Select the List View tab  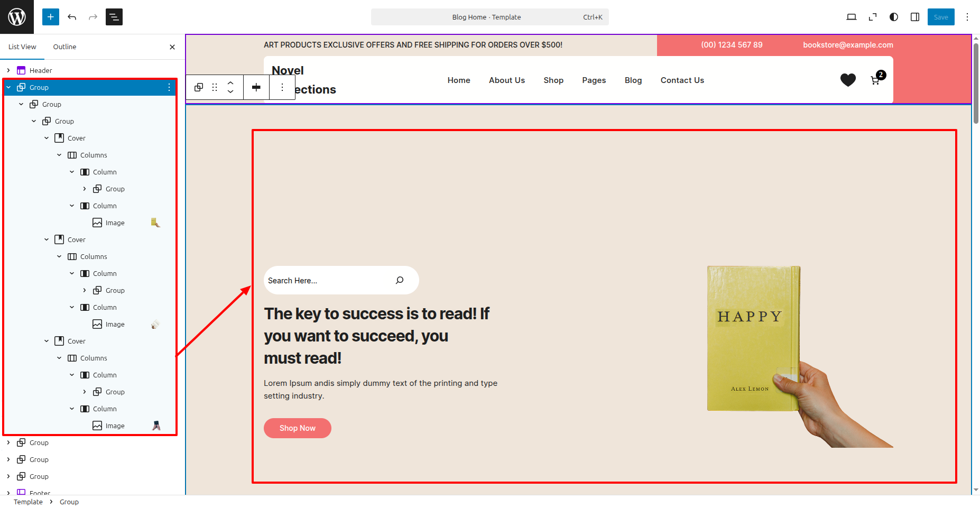tap(22, 47)
